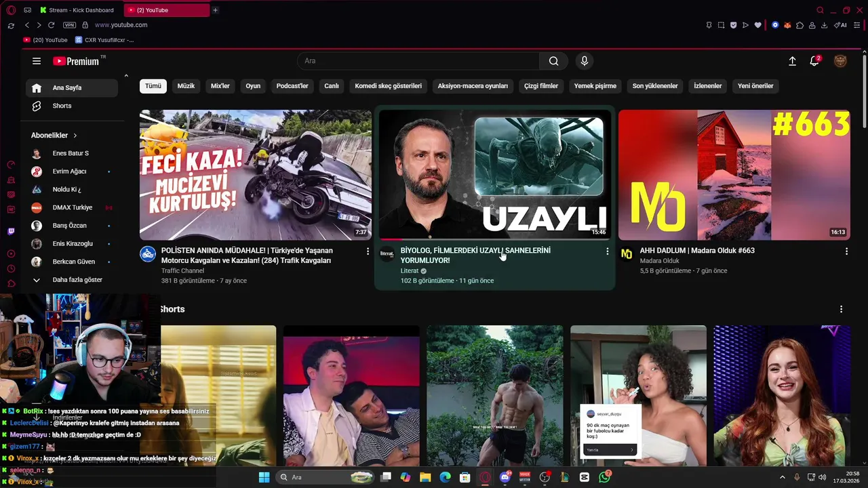Select the Çizgi filmler filter chip
Screen dimensions: 868x488
(x=541, y=86)
